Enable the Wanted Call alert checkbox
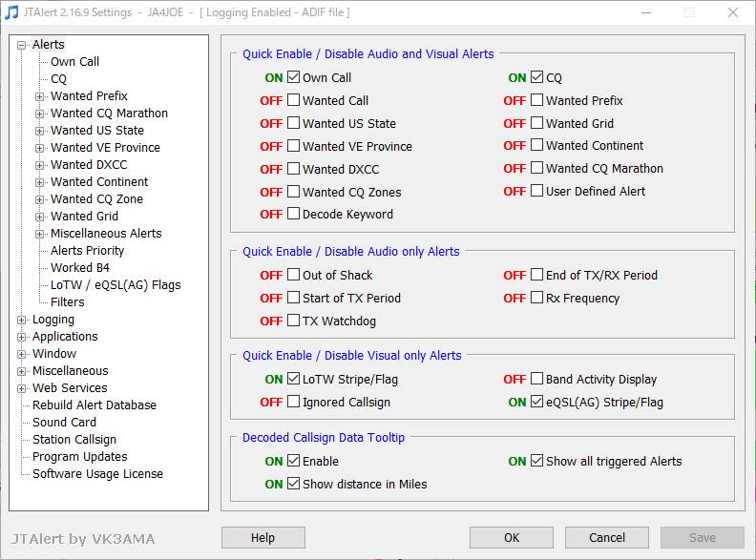 click(293, 100)
